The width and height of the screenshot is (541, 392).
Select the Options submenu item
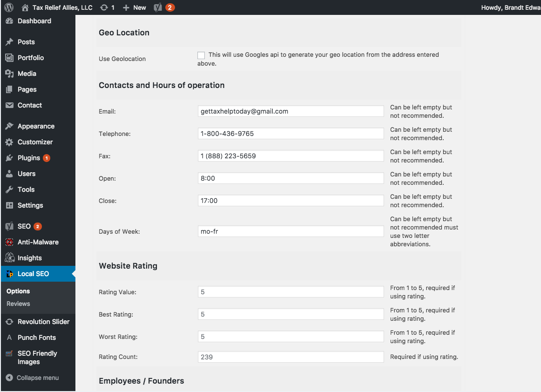point(18,291)
